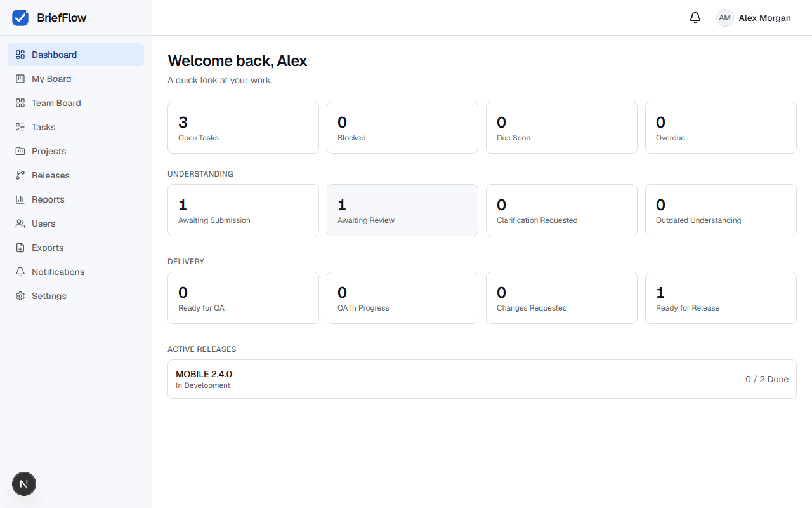Open the MOBILE 2.4.0 release row
The height and width of the screenshot is (508, 812).
point(482,379)
